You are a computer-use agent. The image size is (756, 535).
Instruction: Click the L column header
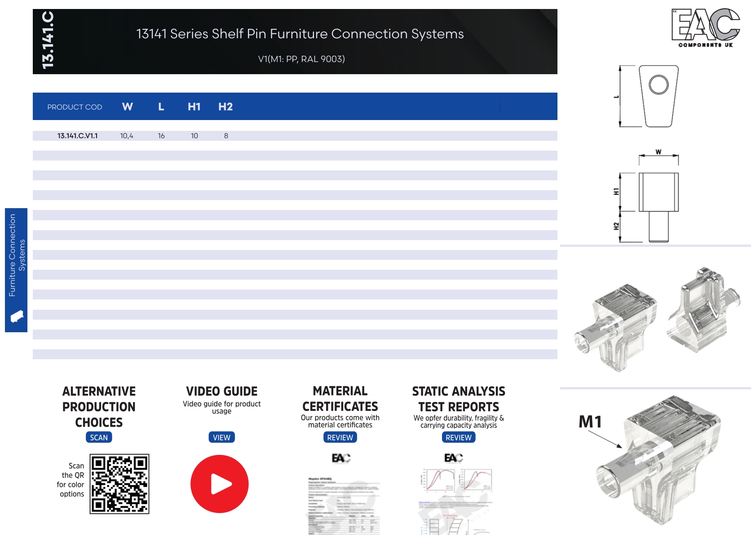pyautogui.click(x=161, y=107)
